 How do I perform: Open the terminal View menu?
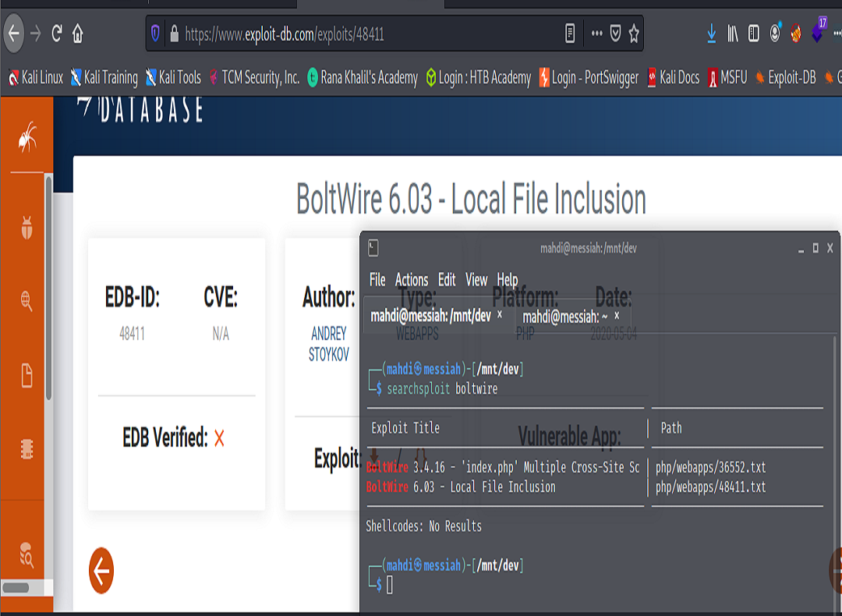(x=476, y=280)
